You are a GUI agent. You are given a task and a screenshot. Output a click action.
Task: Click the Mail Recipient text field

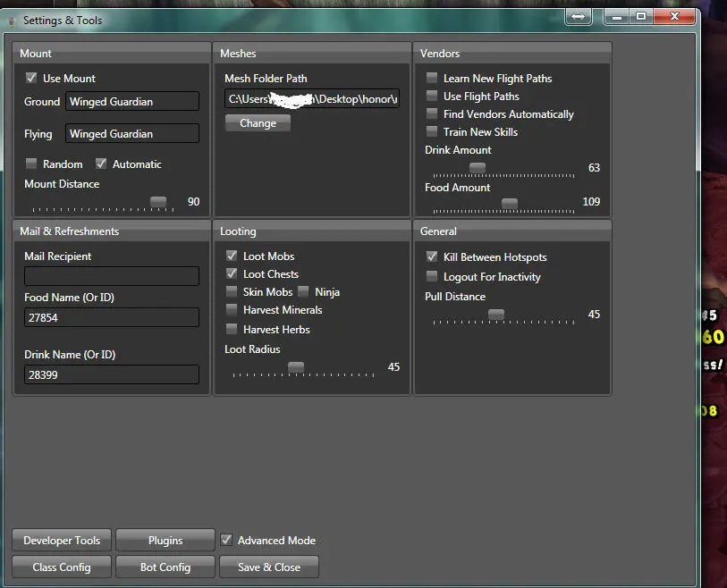[x=112, y=276]
